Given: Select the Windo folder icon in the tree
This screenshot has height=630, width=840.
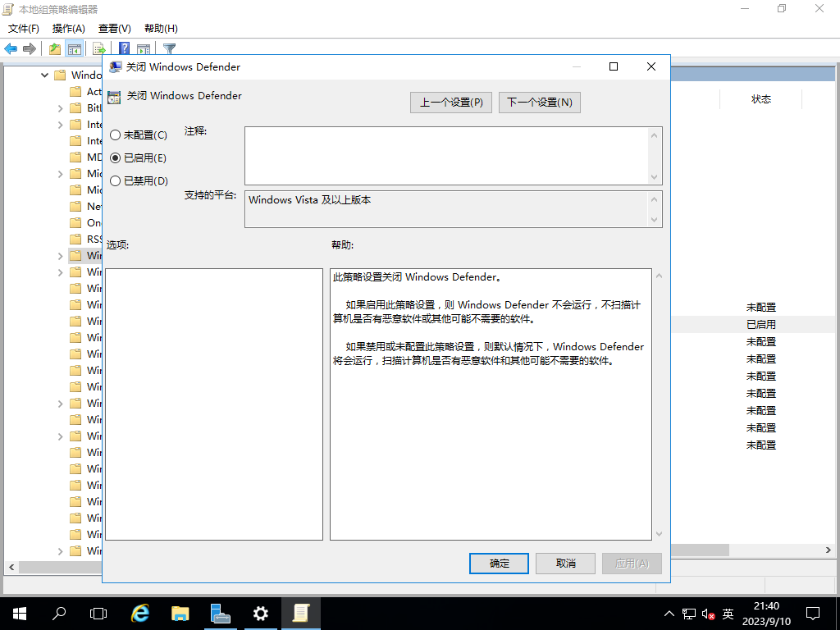Looking at the screenshot, I should tap(61, 75).
